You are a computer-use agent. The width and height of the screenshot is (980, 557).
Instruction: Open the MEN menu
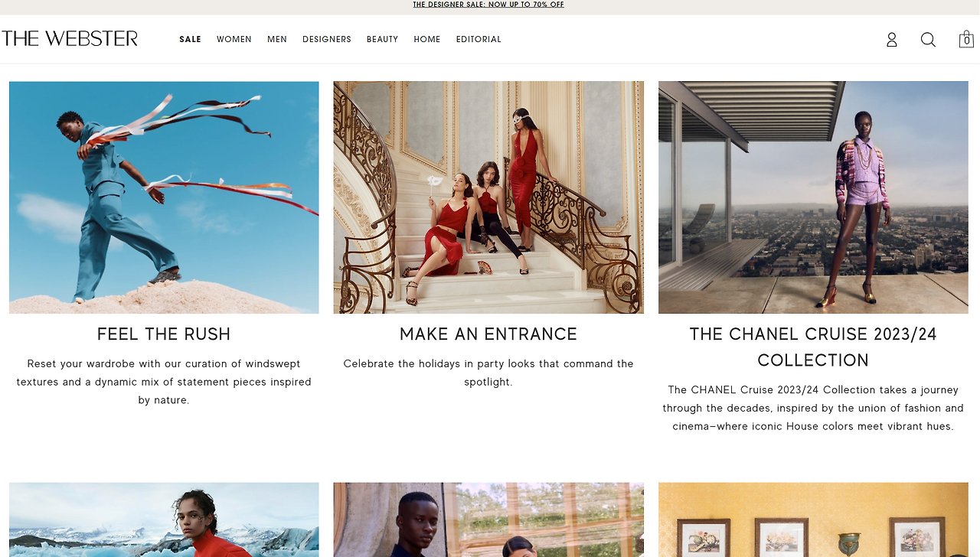[x=277, y=39]
